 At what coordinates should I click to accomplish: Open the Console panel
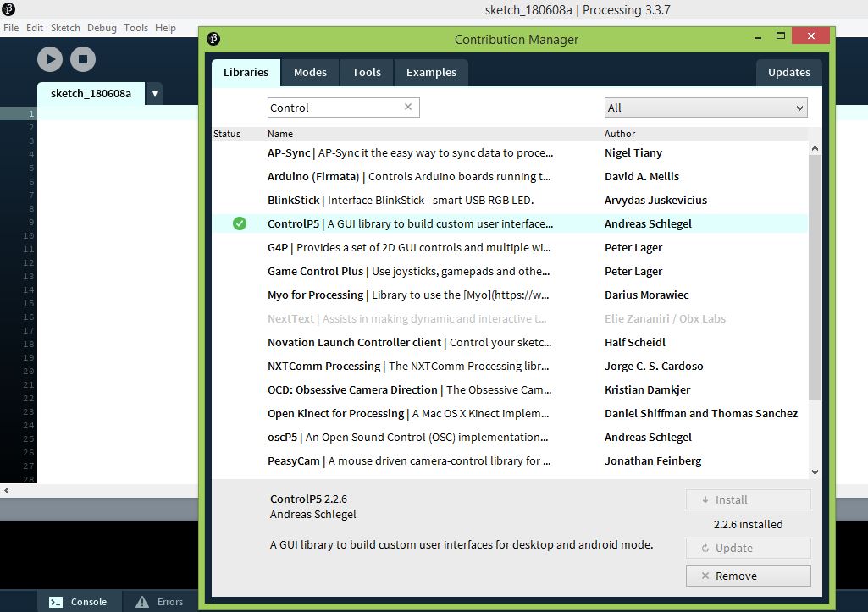78,602
